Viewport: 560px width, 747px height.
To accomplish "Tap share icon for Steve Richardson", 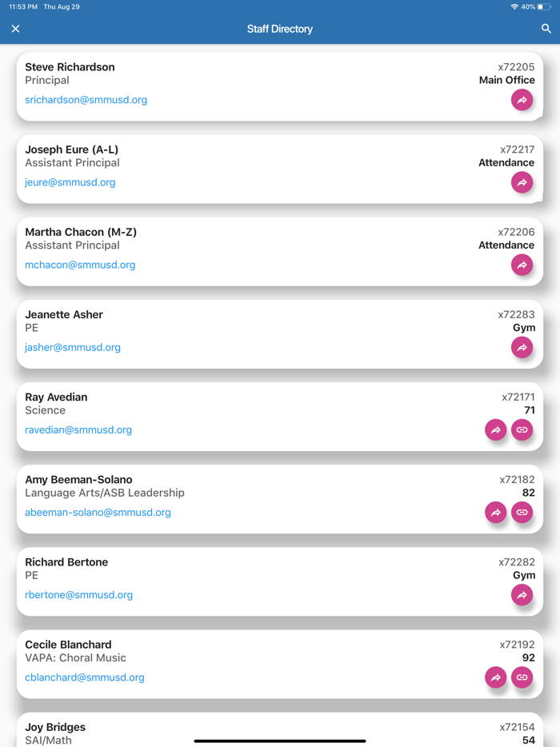I will (x=522, y=100).
